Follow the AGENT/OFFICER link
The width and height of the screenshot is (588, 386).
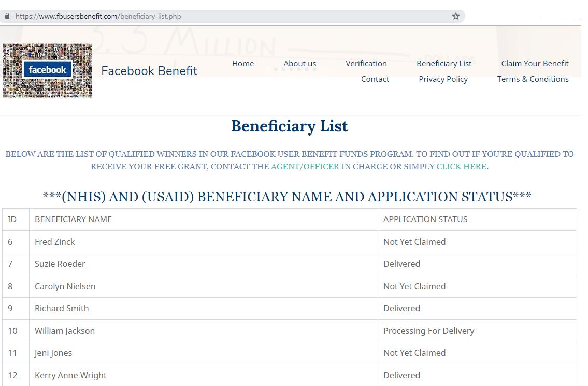(x=305, y=166)
